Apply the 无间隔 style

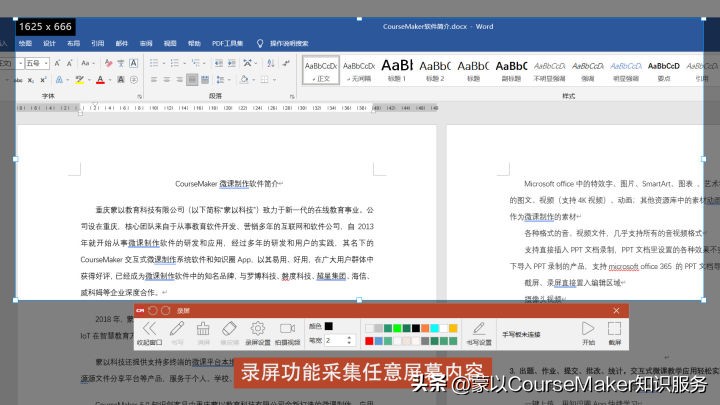(359, 70)
